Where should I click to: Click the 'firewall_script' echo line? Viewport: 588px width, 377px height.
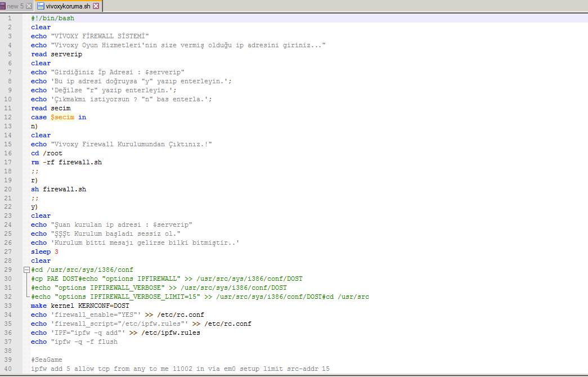(x=141, y=324)
